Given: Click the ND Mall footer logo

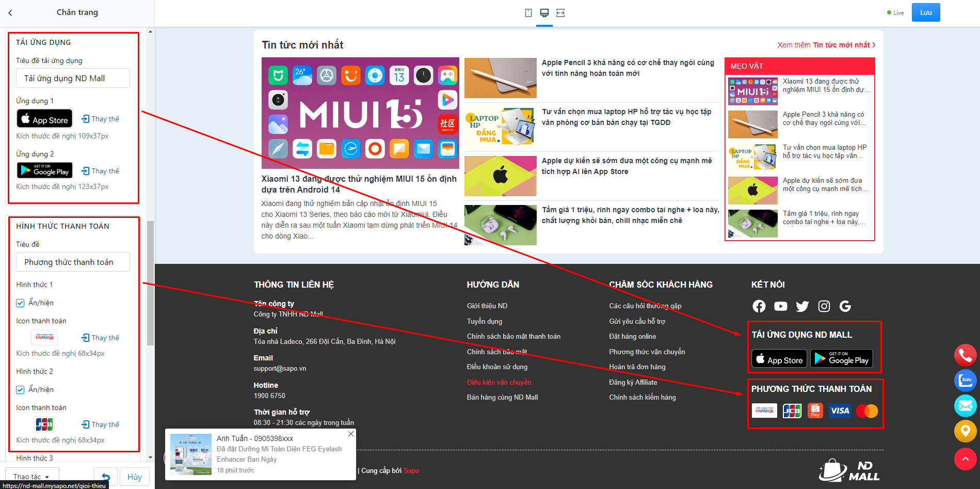Looking at the screenshot, I should coord(849,470).
